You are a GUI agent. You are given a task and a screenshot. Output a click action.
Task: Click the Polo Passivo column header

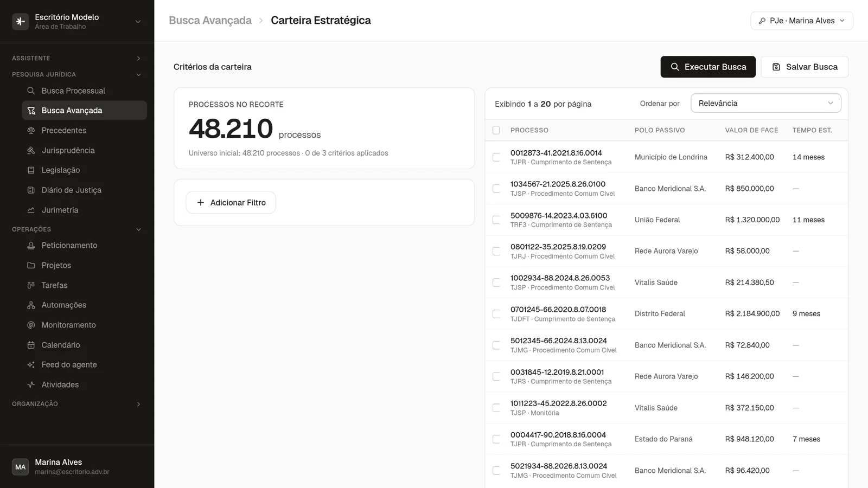[x=660, y=130]
